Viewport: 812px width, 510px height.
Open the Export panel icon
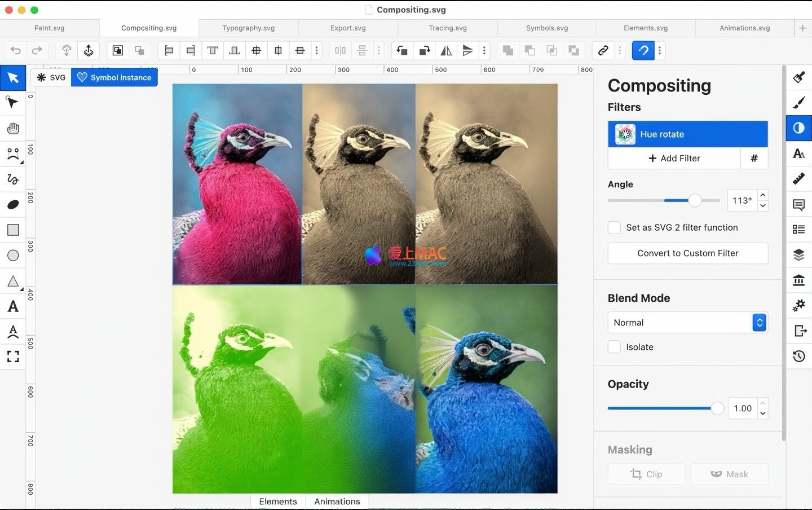(798, 331)
